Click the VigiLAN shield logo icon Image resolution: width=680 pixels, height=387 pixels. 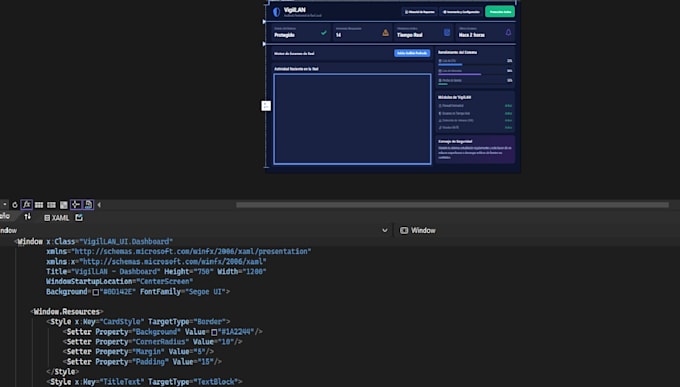276,12
